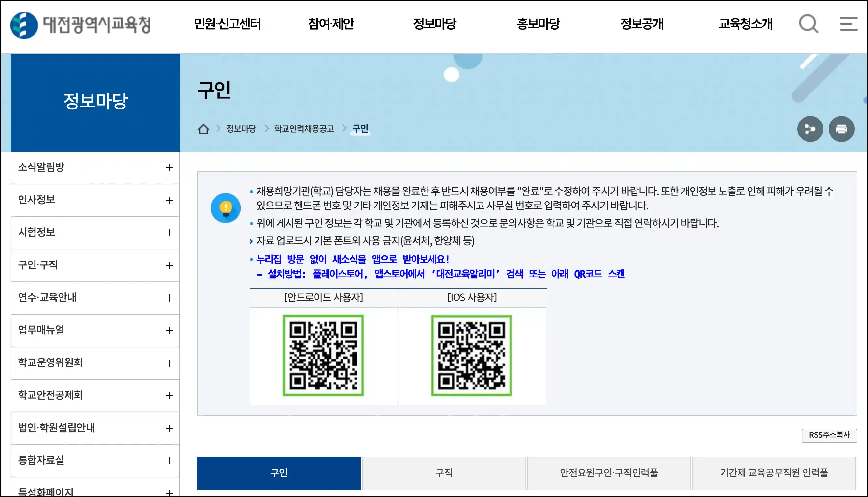The image size is (868, 497).
Task: Expand 시험정보 plus icon
Action: tap(169, 233)
